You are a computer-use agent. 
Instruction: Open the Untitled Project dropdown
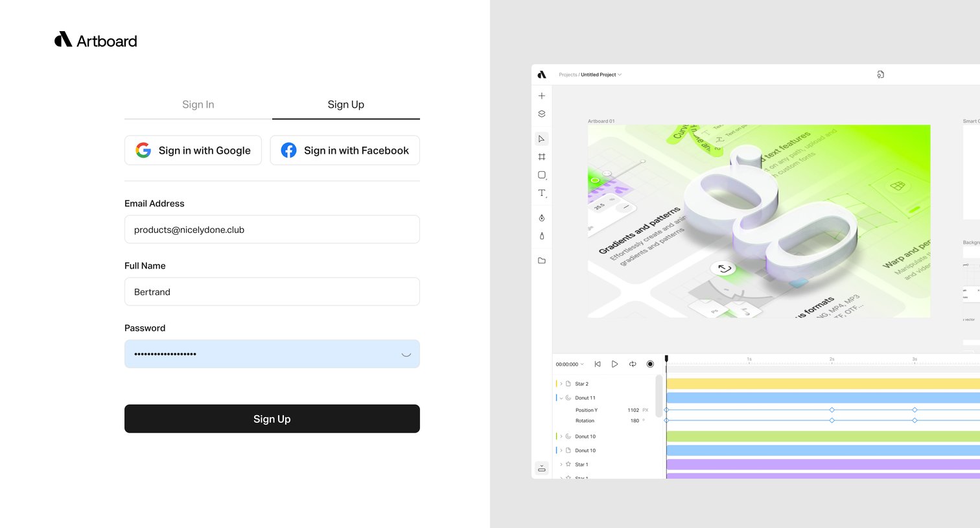601,75
